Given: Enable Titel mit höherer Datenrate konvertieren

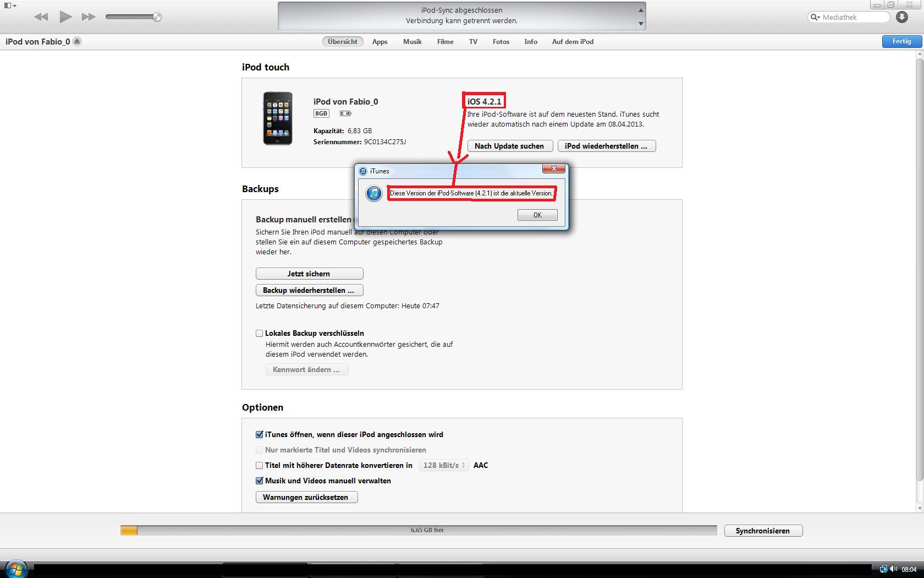Looking at the screenshot, I should point(260,465).
